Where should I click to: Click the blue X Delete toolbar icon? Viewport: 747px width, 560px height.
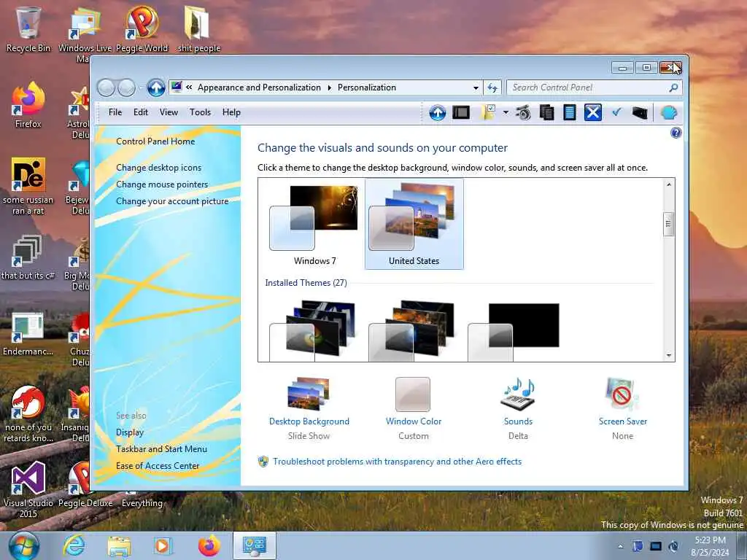592,113
